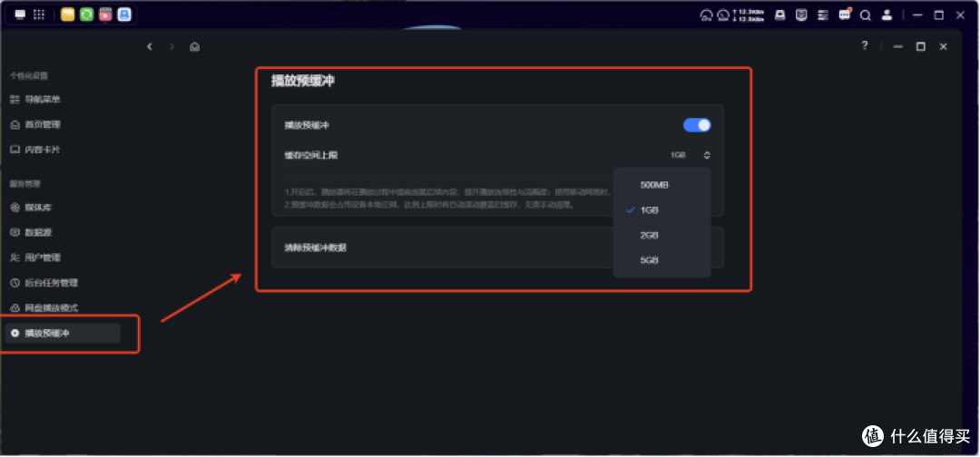
Task: Choose 500MB from the cache limit list
Action: click(661, 185)
